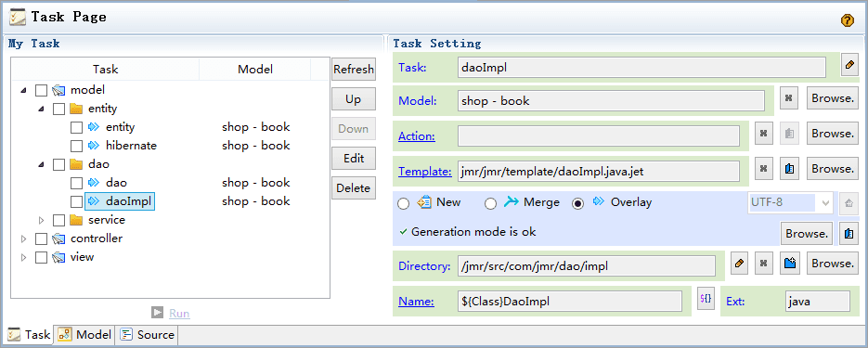Screen dimensions: 868x348
Task: Click the file icon beside generation mode Browse
Action: (x=849, y=234)
